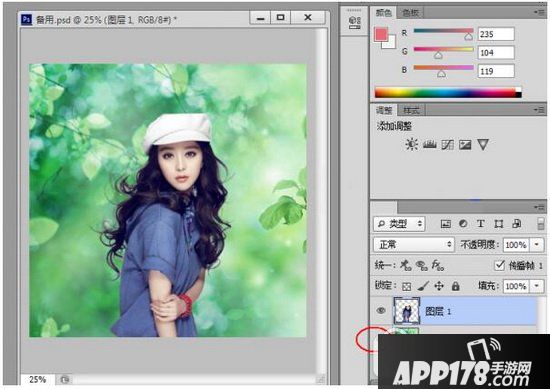Open the collapsed panel icon in the dock
Viewport: 550px width, 389px height.
[x=355, y=22]
